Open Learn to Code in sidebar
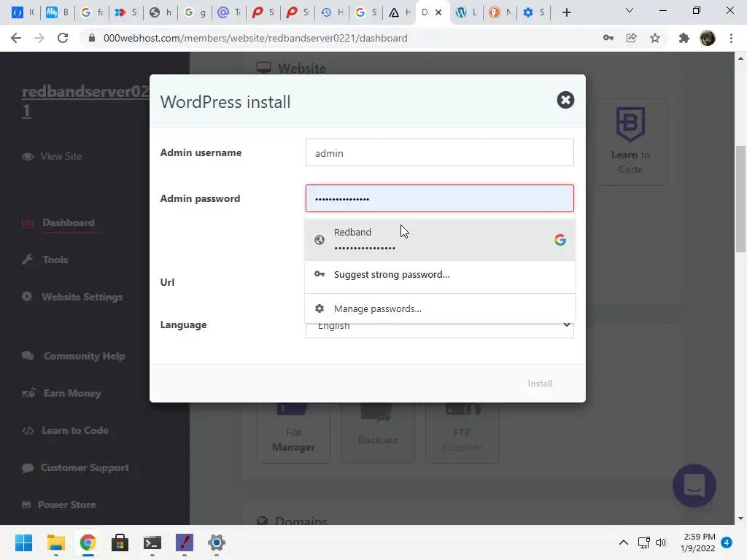Screen dimensions: 747x560 pyautogui.click(x=75, y=430)
